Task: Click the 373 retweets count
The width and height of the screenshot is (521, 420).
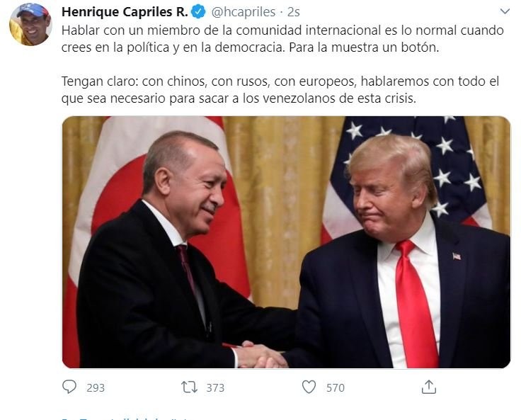Action: (x=215, y=387)
